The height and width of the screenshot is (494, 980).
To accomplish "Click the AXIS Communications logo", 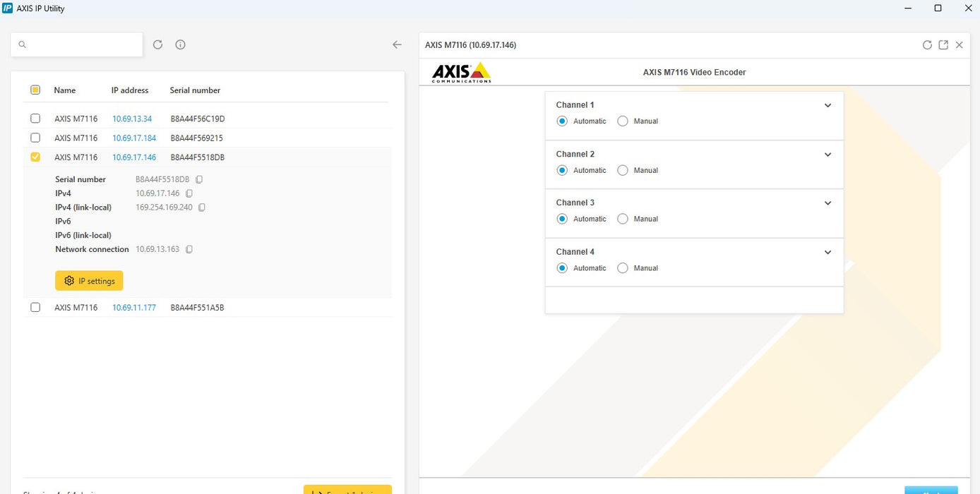I will (x=461, y=72).
